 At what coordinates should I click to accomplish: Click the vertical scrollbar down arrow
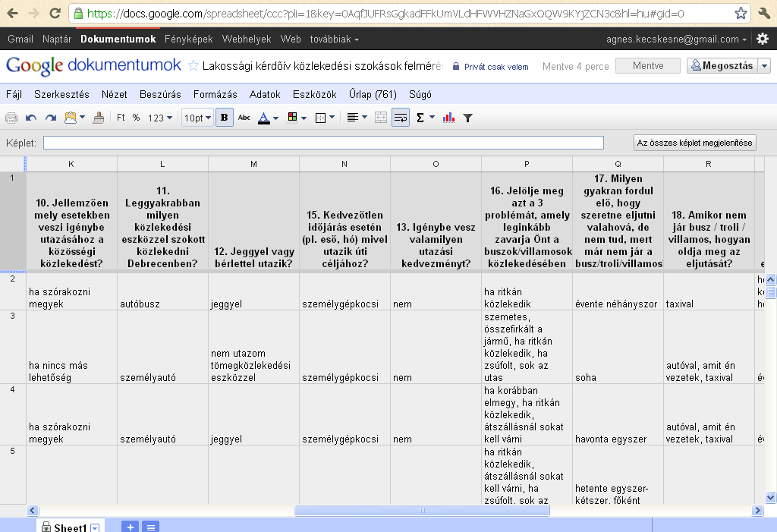(x=770, y=497)
